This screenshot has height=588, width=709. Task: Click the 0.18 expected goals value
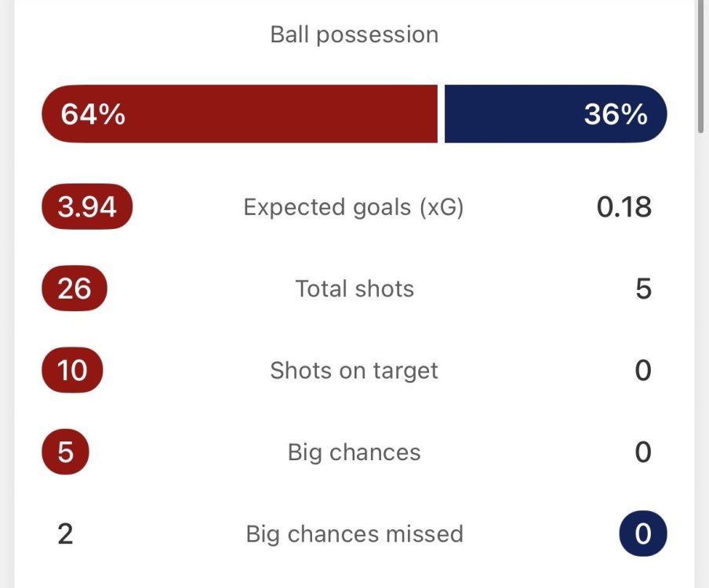click(624, 207)
